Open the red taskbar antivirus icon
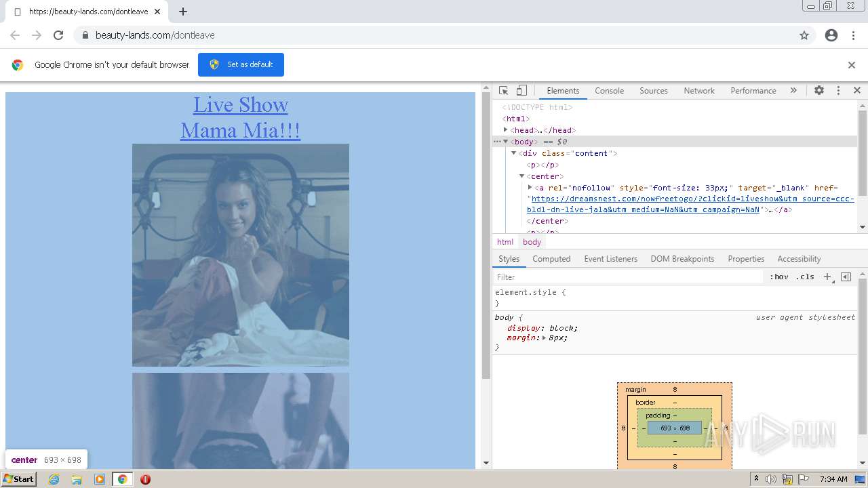This screenshot has height=488, width=868. (x=145, y=479)
